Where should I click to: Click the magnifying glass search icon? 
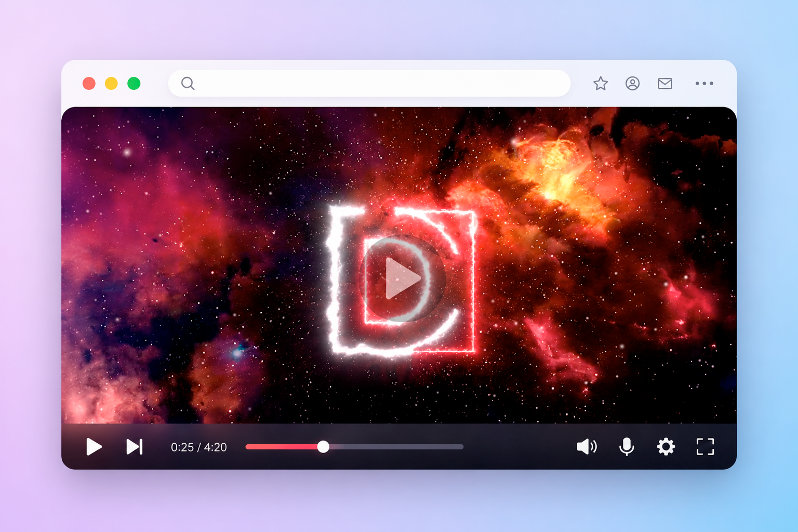[188, 84]
